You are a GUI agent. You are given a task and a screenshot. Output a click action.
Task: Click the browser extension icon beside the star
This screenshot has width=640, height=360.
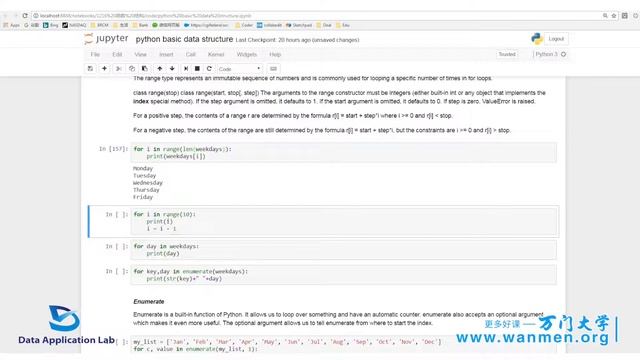pyautogui.click(x=624, y=16)
